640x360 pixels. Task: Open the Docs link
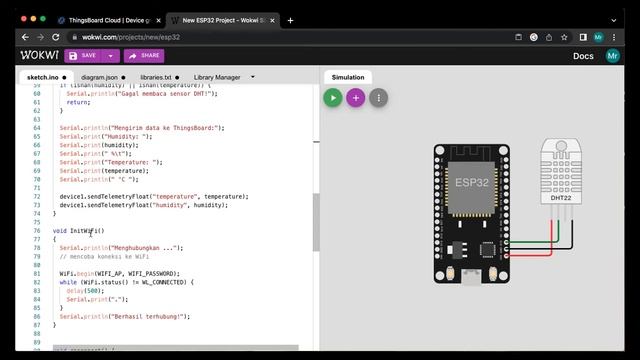pyautogui.click(x=583, y=56)
